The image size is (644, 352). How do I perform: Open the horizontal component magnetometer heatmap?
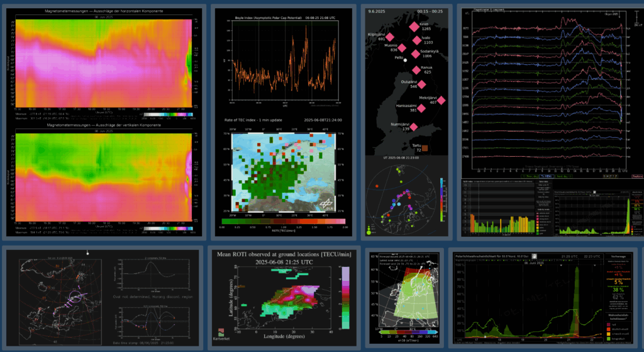coord(104,63)
